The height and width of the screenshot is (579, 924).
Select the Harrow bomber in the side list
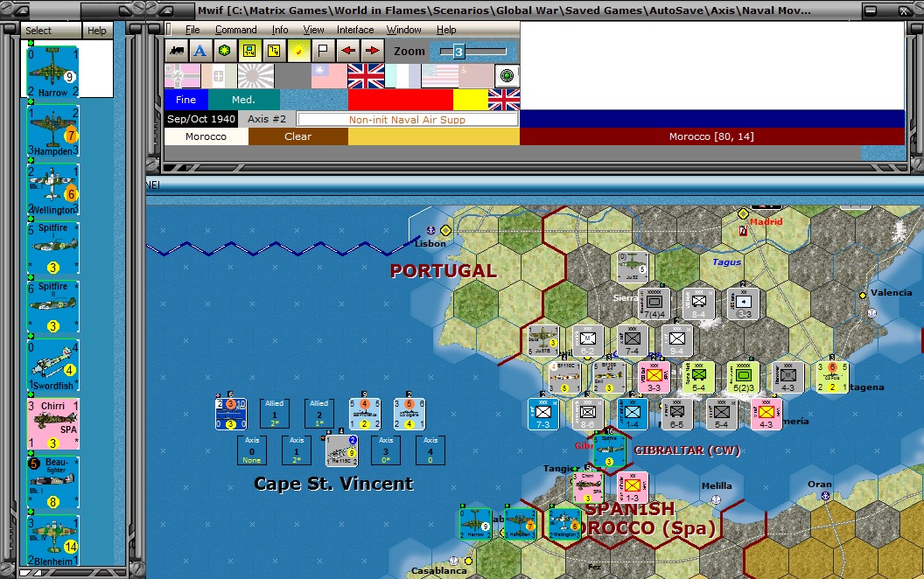53,72
